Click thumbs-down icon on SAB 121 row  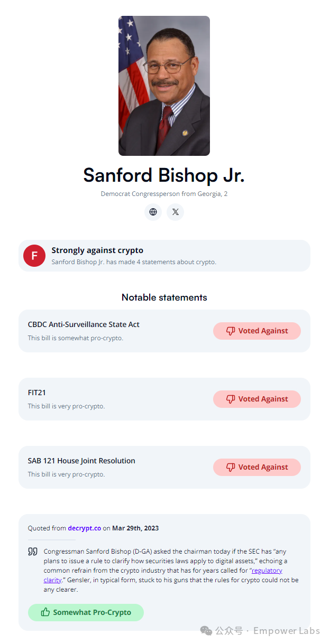tap(231, 467)
